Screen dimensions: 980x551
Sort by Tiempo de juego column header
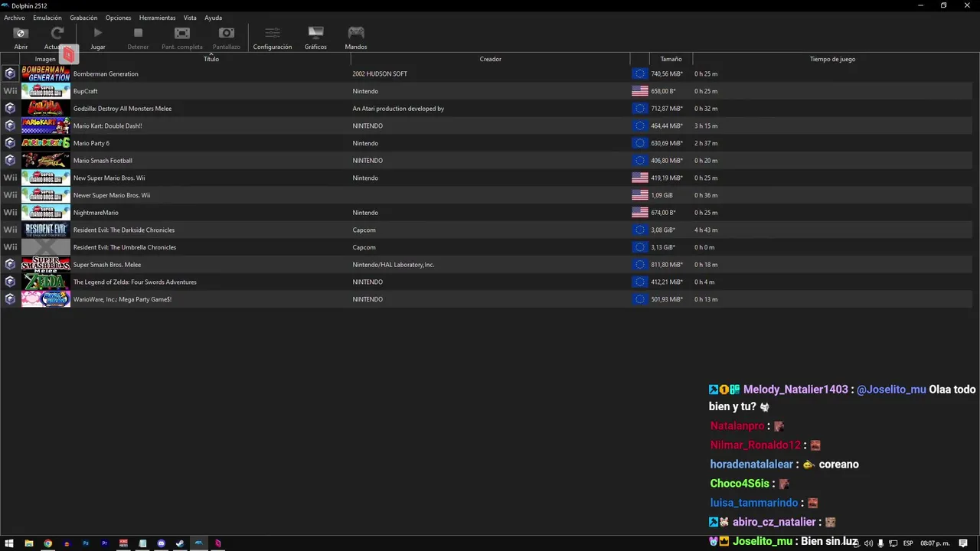point(833,59)
